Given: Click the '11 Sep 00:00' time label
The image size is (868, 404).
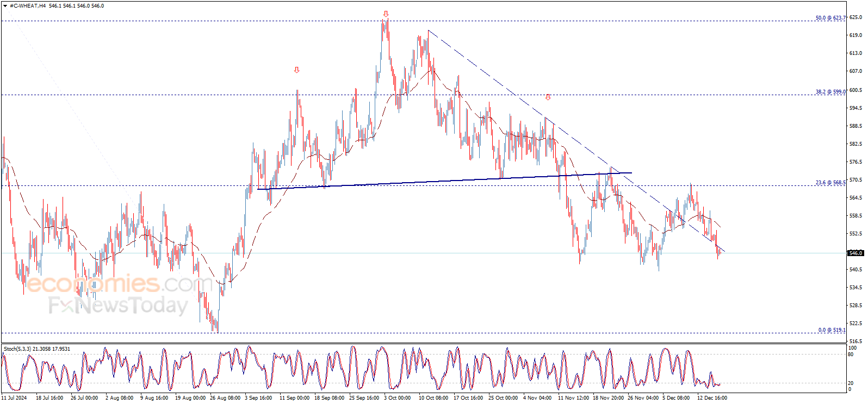Looking at the screenshot, I should click(294, 398).
